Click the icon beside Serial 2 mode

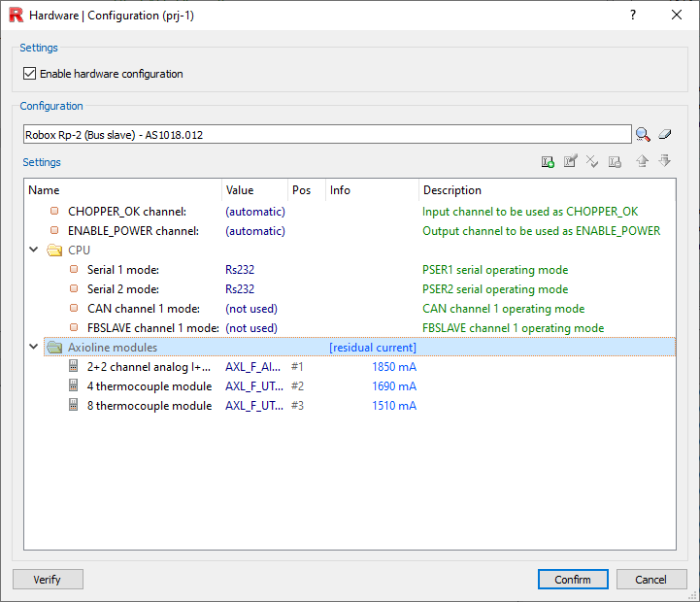click(x=74, y=288)
